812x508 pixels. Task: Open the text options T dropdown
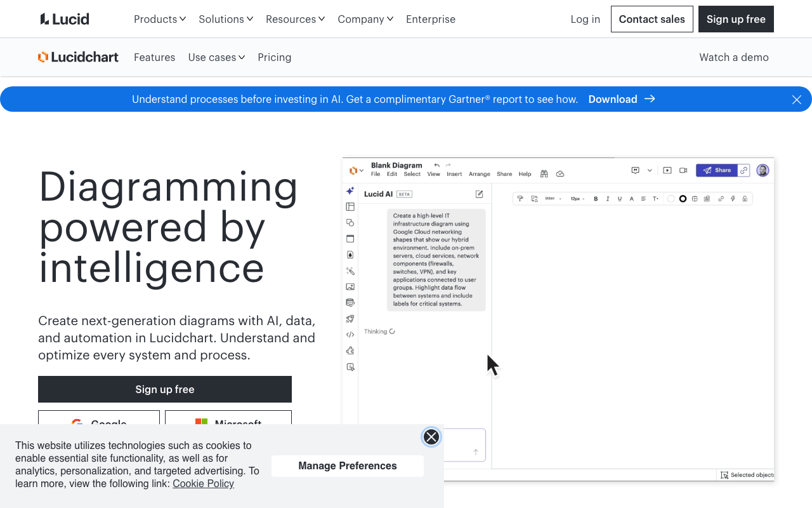pyautogui.click(x=656, y=199)
